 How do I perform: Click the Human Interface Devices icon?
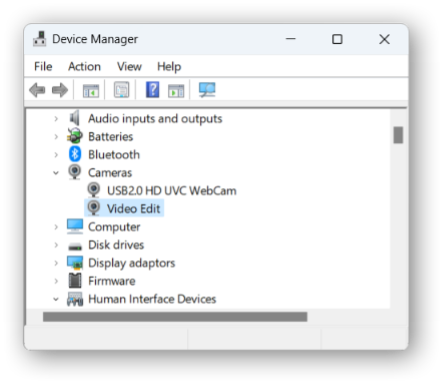(75, 299)
